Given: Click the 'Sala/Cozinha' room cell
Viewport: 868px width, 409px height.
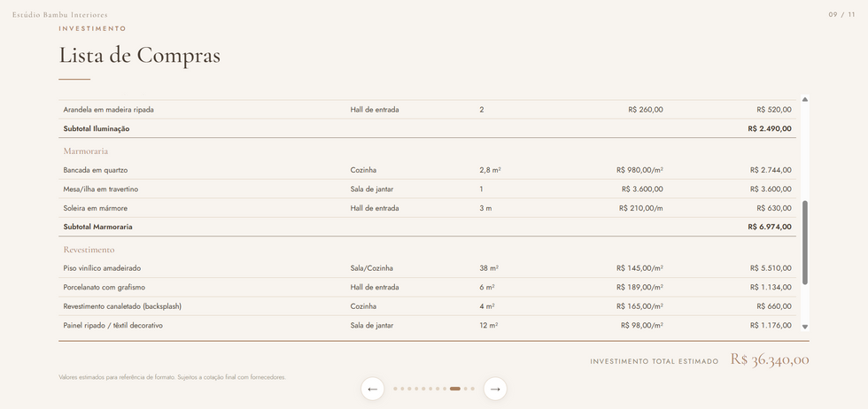Looking at the screenshot, I should [371, 268].
